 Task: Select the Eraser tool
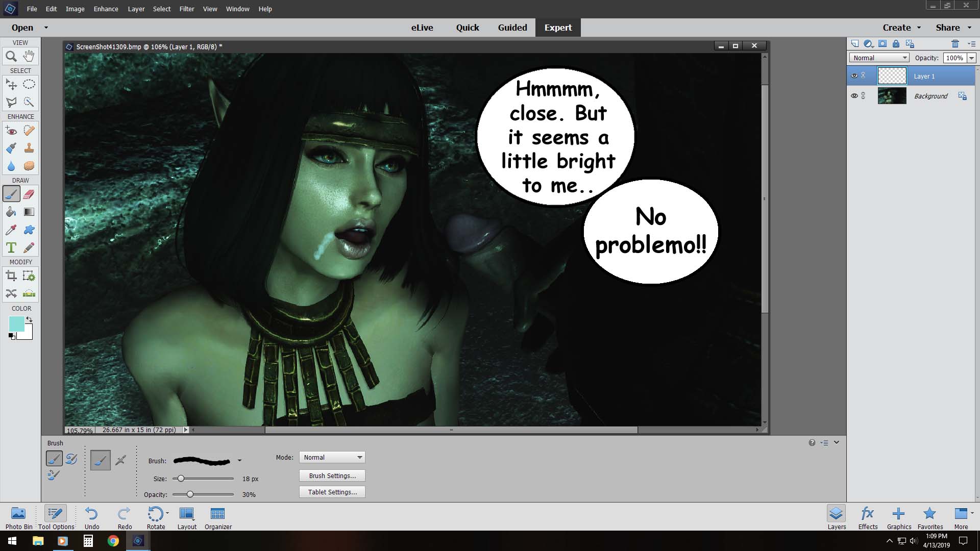pyautogui.click(x=29, y=194)
